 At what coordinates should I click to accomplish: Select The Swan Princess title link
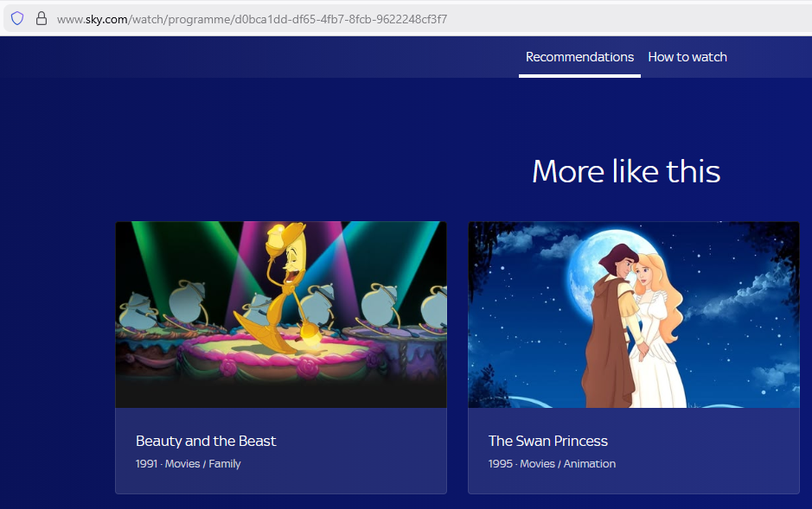click(x=548, y=441)
